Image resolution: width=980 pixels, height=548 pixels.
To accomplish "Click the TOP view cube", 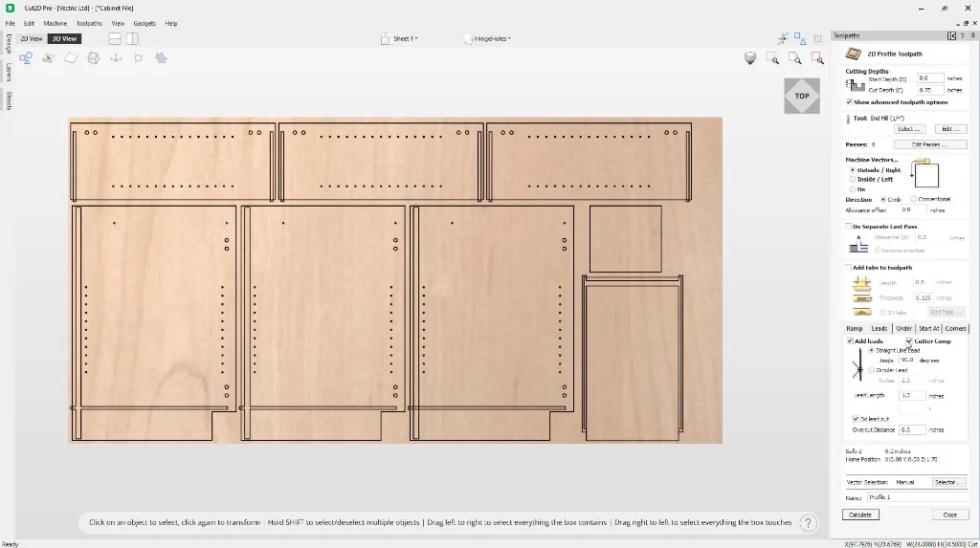I will pos(802,96).
